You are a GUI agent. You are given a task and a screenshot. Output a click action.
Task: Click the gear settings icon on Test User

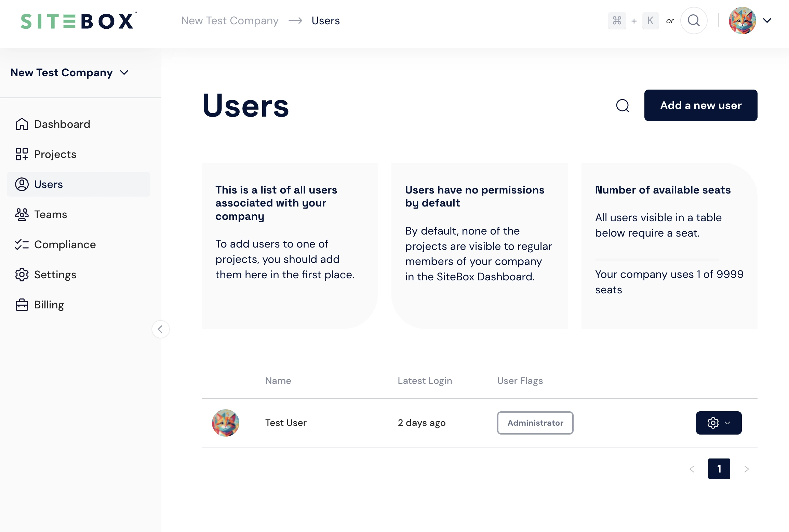[x=712, y=422]
